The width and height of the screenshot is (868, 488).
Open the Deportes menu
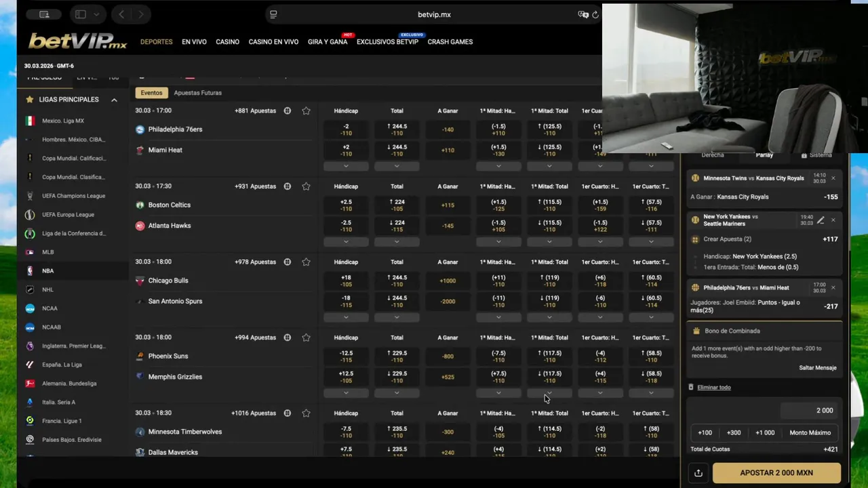tap(156, 42)
